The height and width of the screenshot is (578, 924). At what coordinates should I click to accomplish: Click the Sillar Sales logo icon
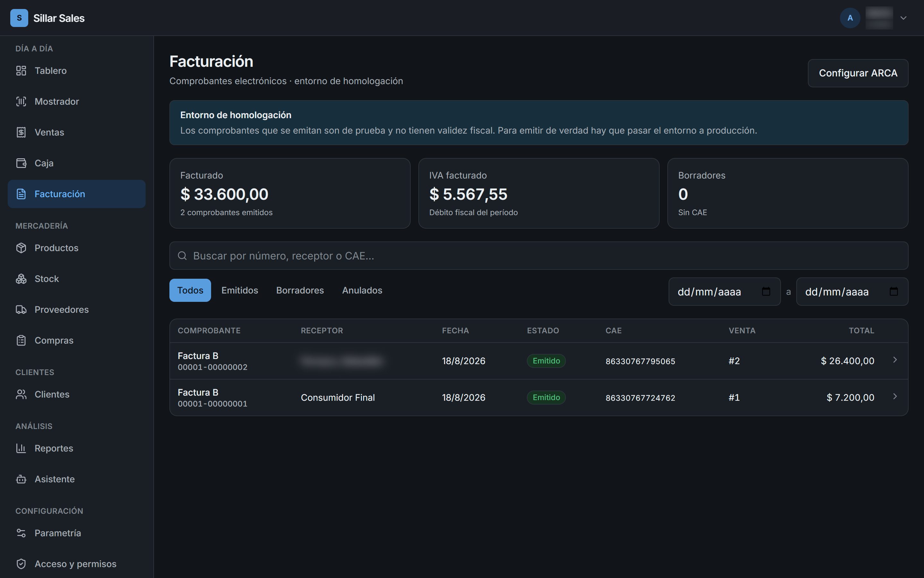point(19,18)
